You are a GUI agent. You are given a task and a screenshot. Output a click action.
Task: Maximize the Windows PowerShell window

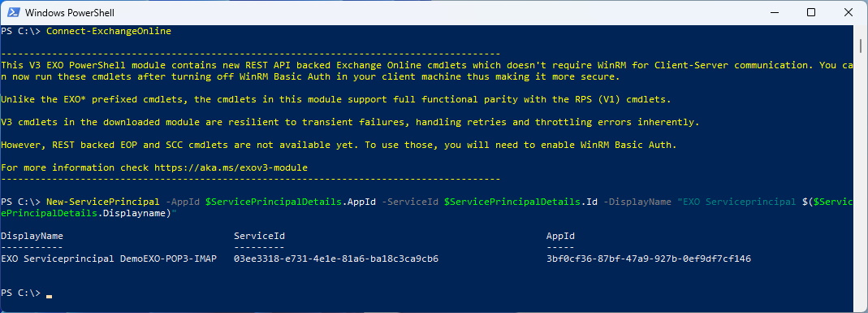pos(810,12)
